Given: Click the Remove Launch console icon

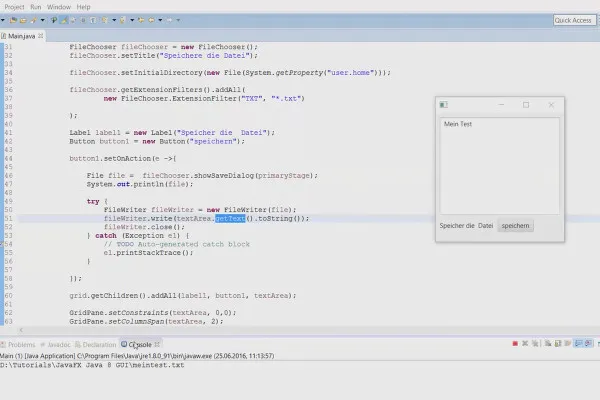Looking at the screenshot, I should [x=525, y=344].
